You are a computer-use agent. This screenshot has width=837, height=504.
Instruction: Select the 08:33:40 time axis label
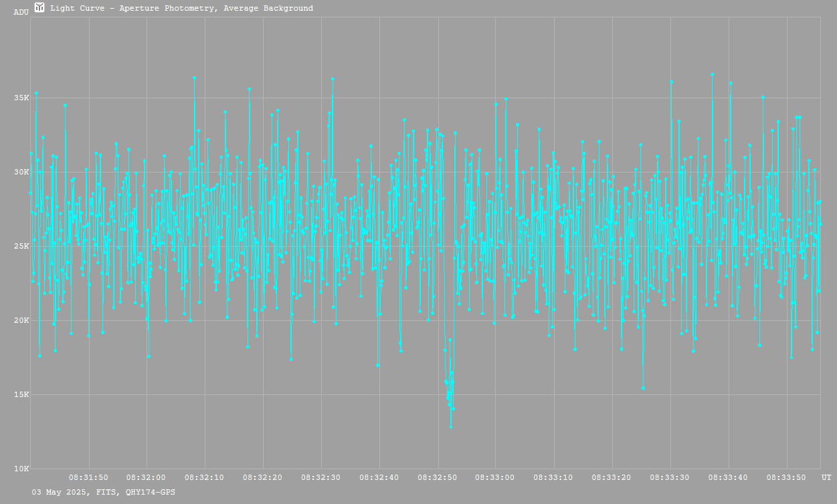click(x=728, y=477)
